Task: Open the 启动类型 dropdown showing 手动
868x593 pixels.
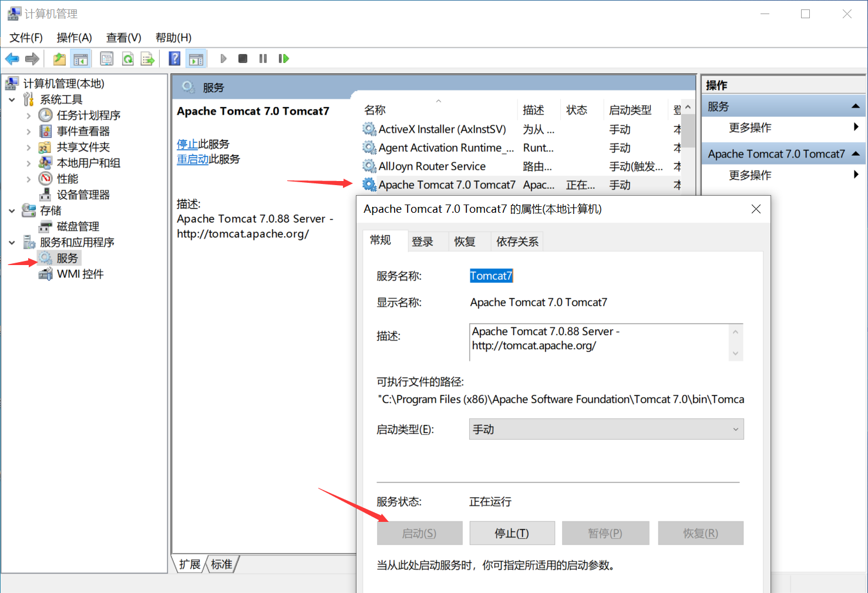Action: tap(607, 429)
